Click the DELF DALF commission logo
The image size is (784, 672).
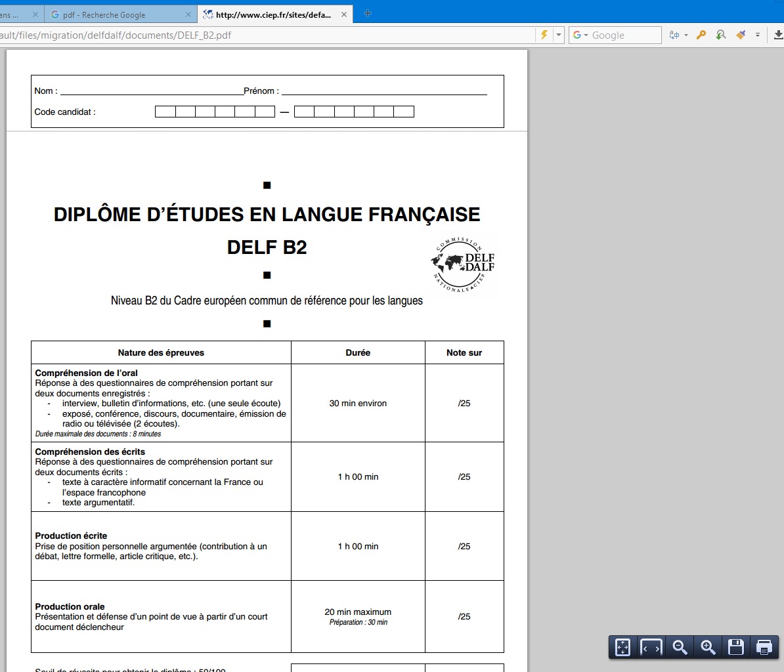pos(463,265)
